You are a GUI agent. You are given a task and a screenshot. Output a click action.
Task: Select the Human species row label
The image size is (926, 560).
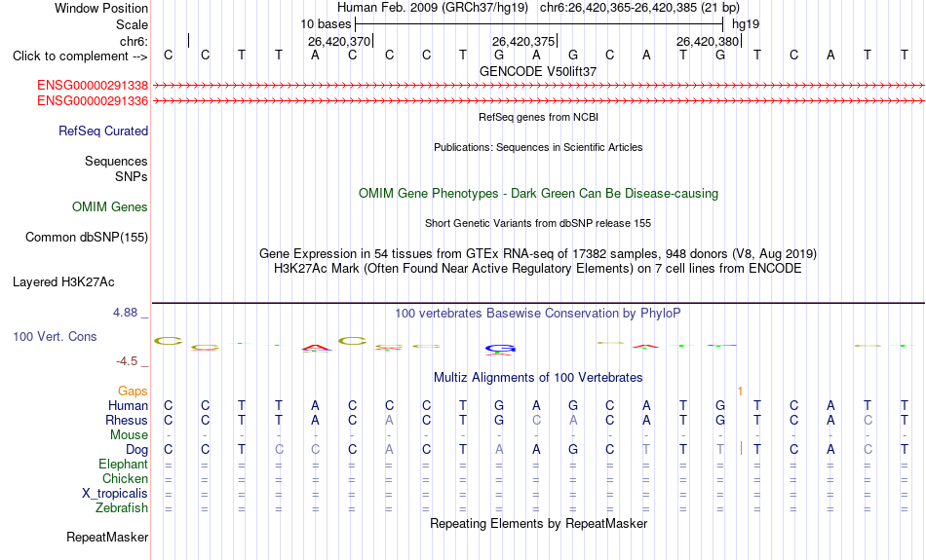(x=128, y=405)
